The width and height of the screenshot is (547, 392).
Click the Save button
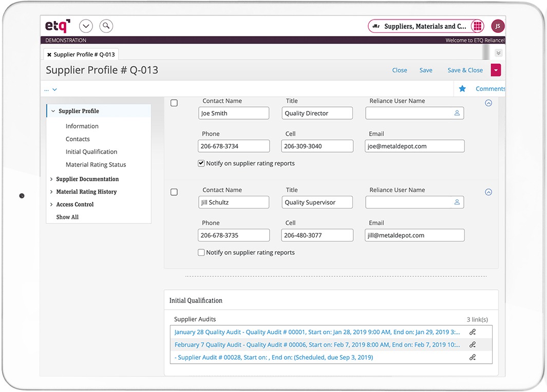tap(426, 70)
